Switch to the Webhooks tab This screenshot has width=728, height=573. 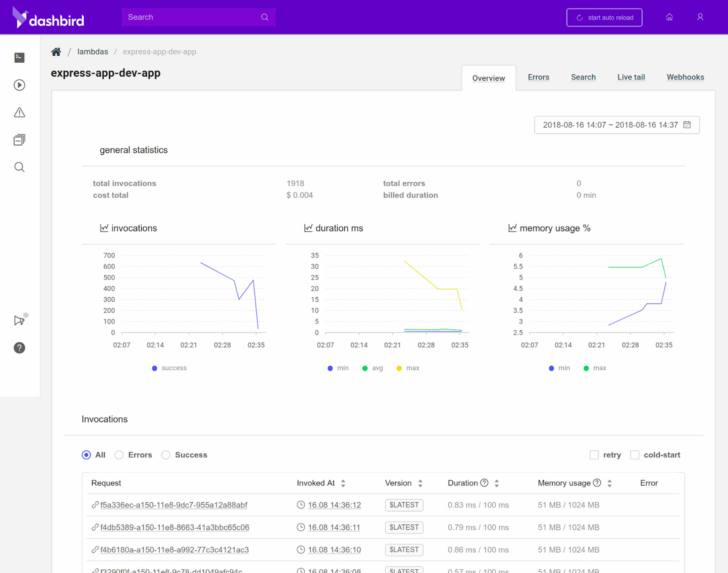(x=685, y=77)
